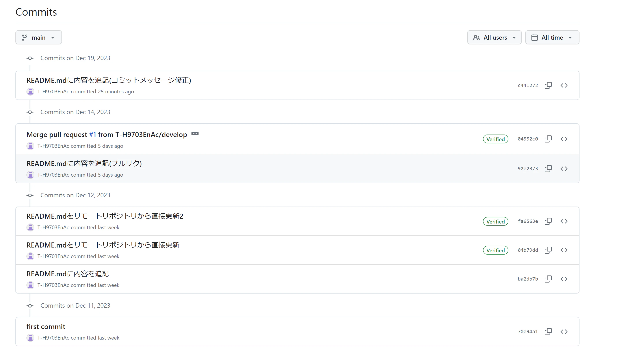Screen dimensions: 624x364
Task: Copy full SHA for commit c441272
Action: [548, 85]
